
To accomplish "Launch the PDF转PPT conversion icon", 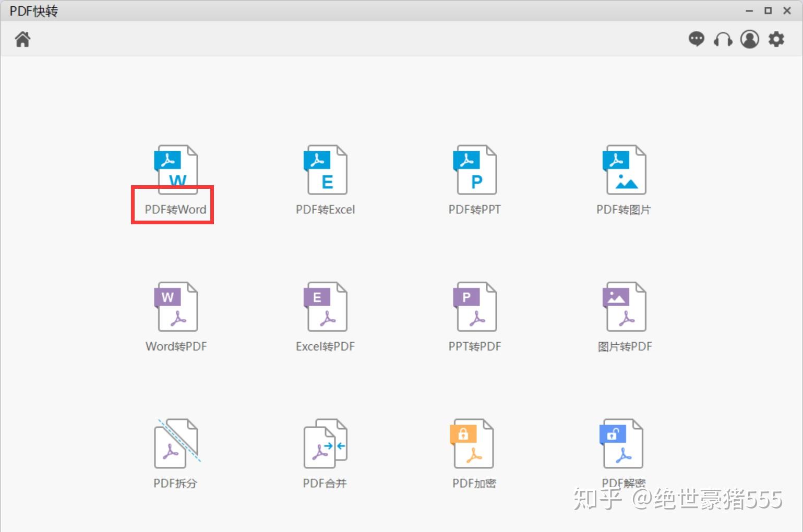I will 474,170.
